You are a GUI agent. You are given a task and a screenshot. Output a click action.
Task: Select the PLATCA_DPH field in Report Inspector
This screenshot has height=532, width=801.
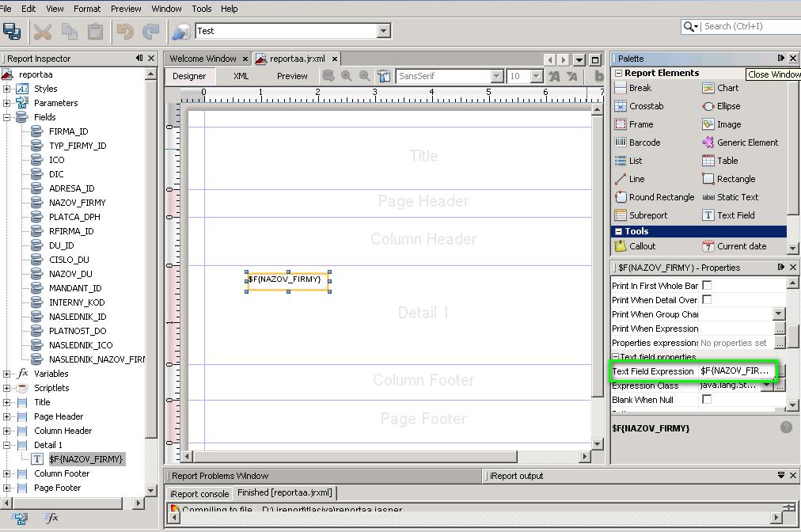point(74,217)
